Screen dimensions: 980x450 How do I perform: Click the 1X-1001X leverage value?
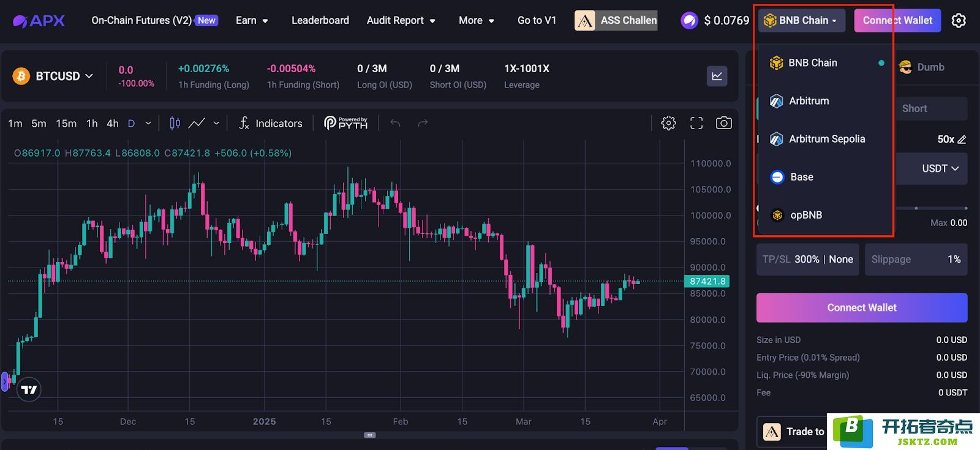pyautogui.click(x=527, y=69)
